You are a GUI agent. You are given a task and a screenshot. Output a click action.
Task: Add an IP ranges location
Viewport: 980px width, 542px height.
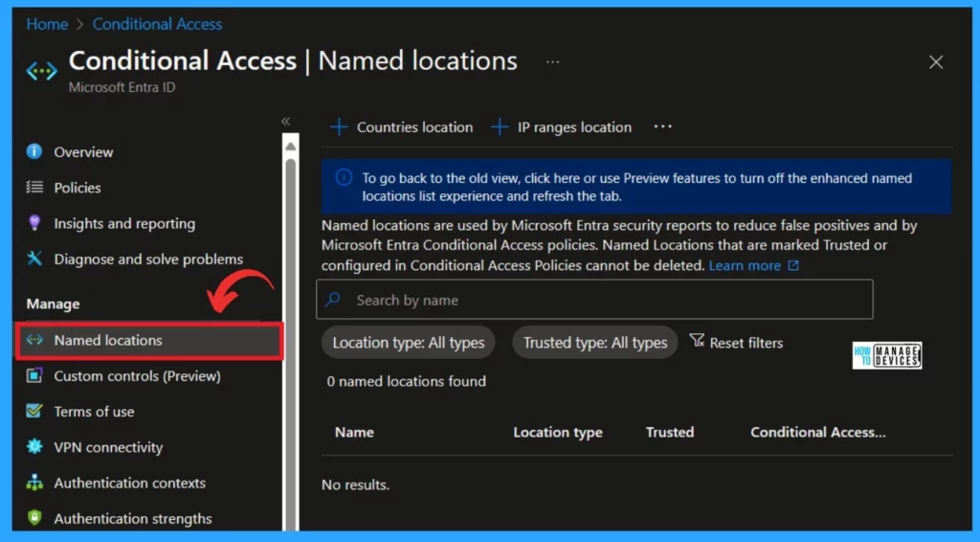(561, 127)
